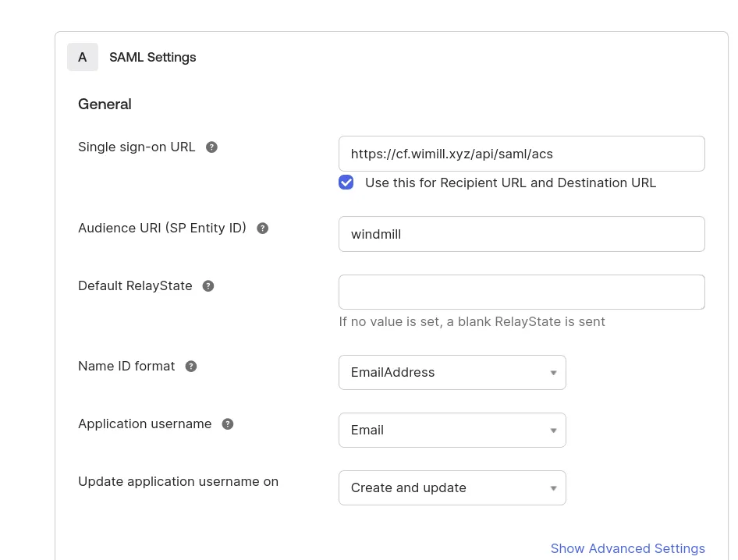Click help icon next to Single sign-on URL
The width and height of the screenshot is (738, 560).
[211, 147]
